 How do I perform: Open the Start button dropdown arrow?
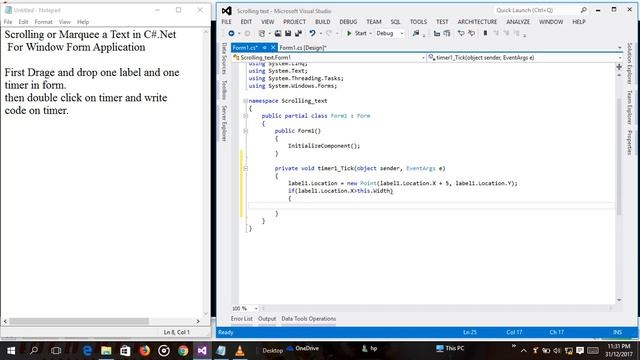pyautogui.click(x=370, y=33)
